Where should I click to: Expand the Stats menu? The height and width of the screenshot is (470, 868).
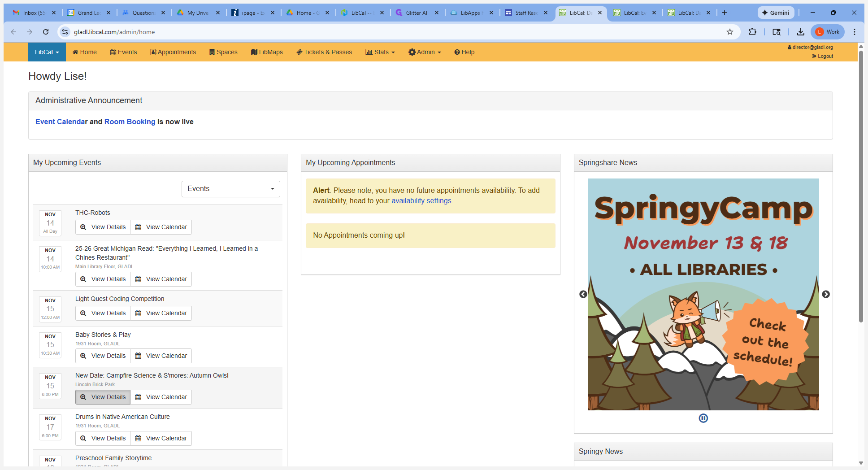pos(380,52)
